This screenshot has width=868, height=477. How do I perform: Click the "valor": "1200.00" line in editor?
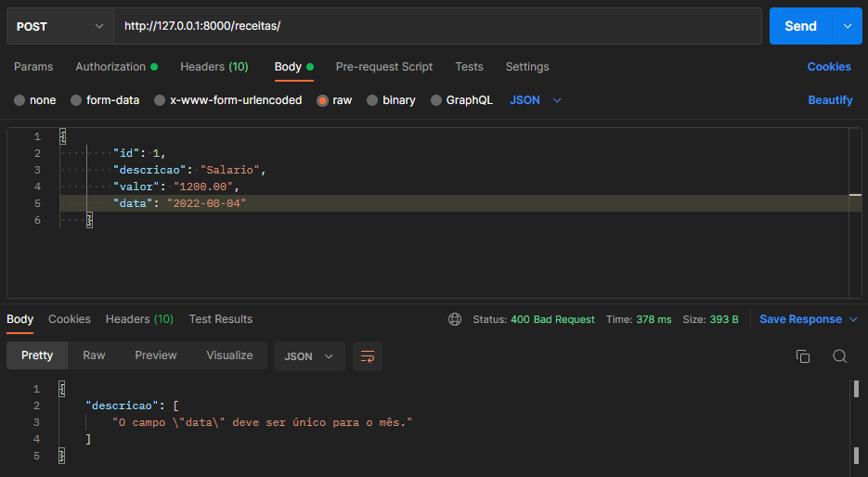click(x=176, y=187)
